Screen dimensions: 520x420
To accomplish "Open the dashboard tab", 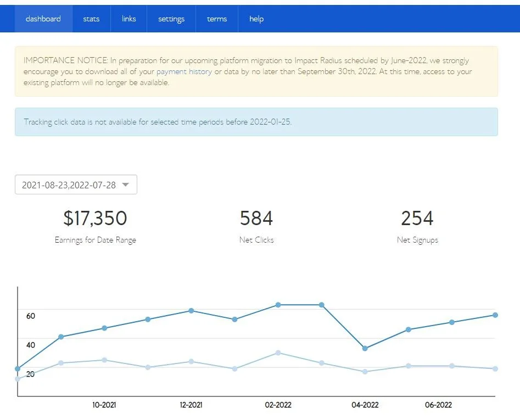I will click(43, 19).
